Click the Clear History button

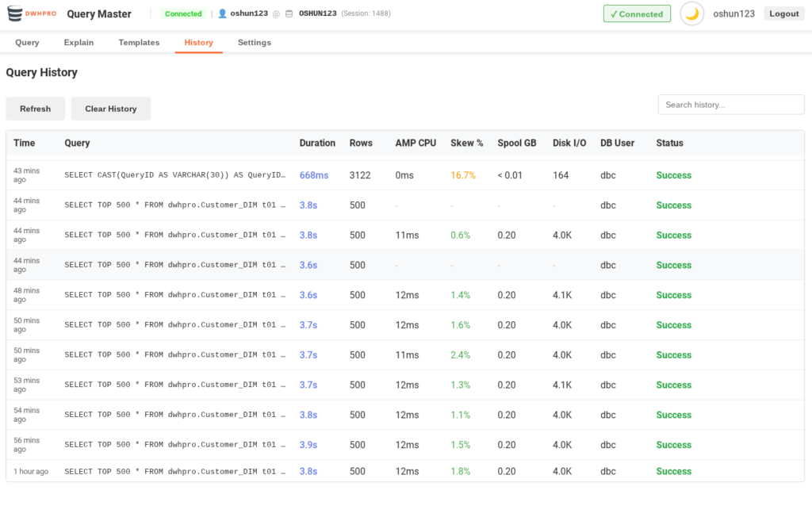coord(110,109)
